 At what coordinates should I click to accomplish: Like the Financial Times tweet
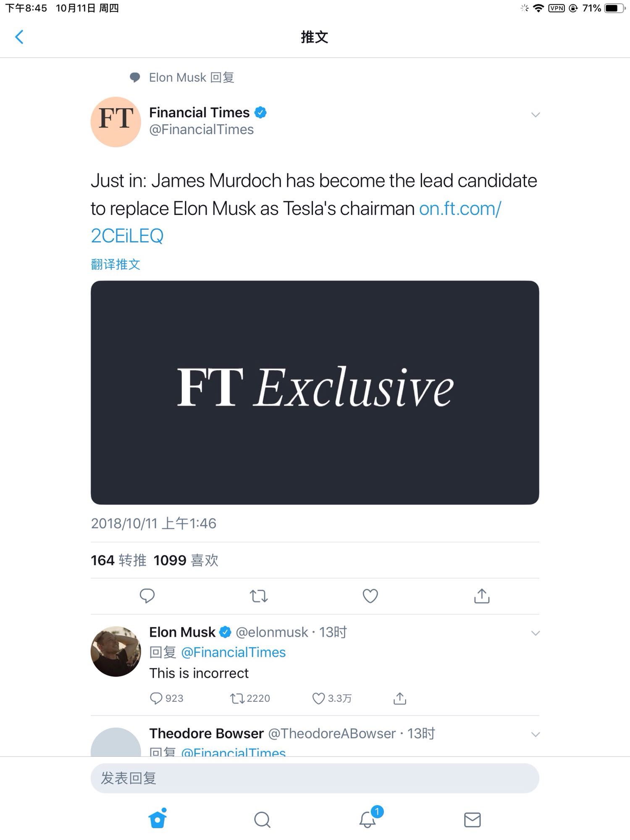pos(370,596)
